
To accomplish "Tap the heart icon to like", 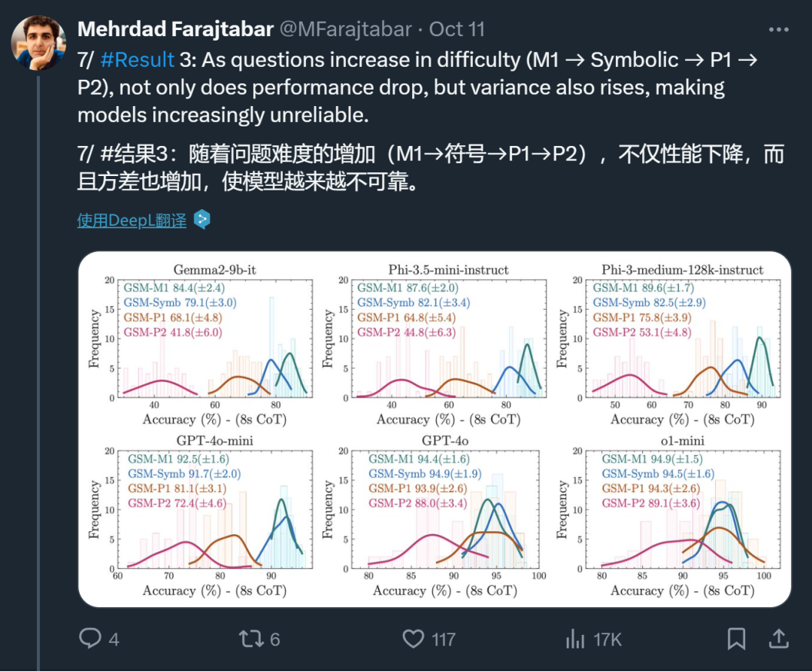I will pyautogui.click(x=413, y=639).
